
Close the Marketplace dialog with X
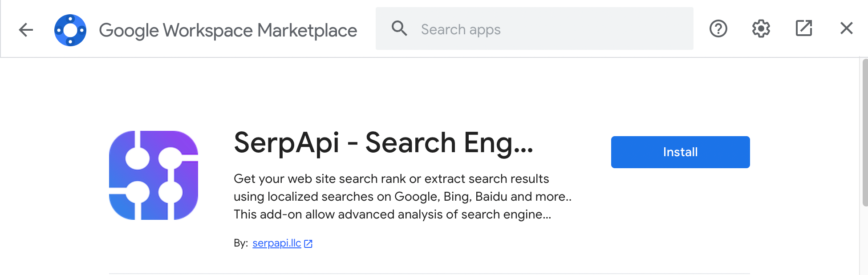pyautogui.click(x=846, y=28)
